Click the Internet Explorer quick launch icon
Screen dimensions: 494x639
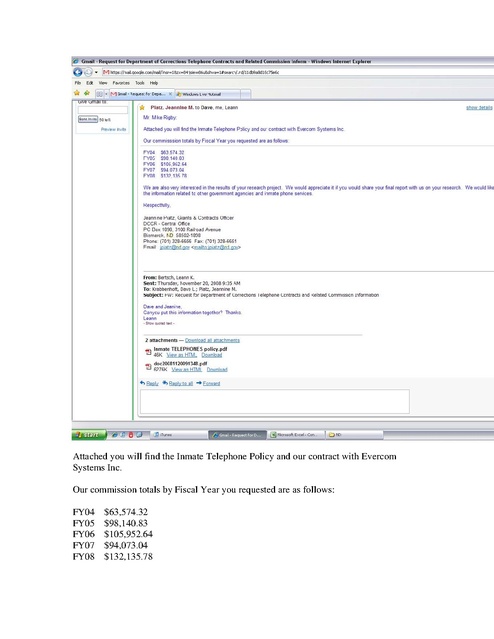pos(115,435)
